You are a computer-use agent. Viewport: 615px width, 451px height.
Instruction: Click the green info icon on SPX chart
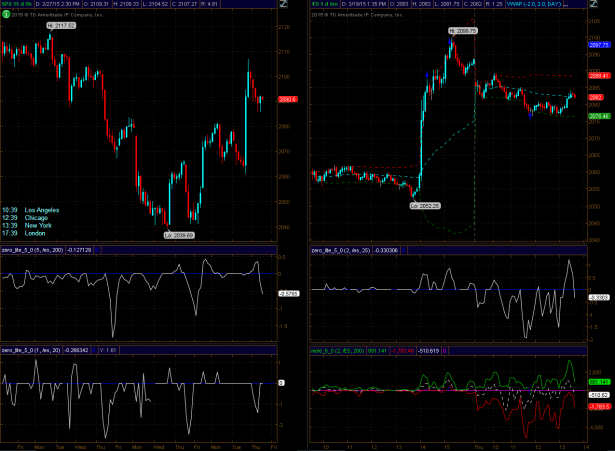point(6,15)
